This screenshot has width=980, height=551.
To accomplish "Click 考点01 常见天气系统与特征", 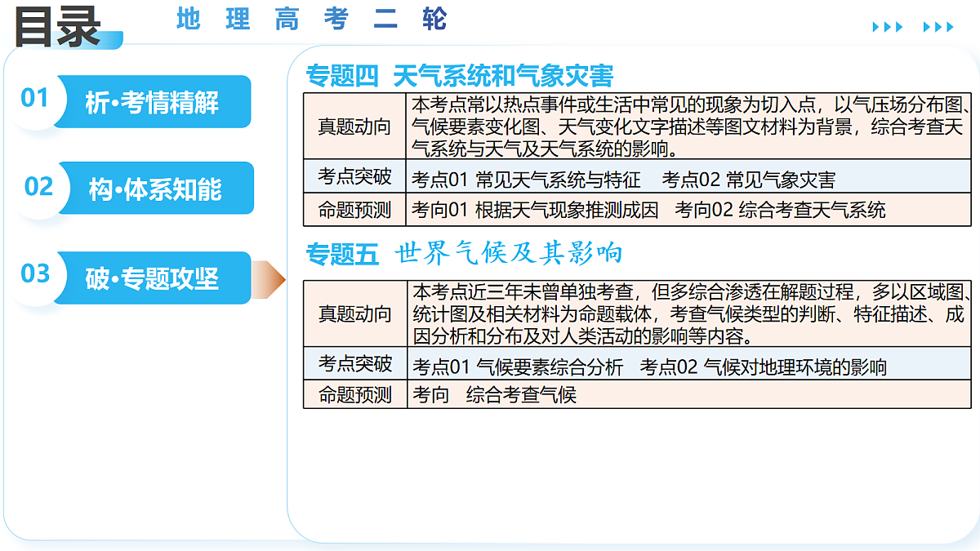I will tap(526, 180).
